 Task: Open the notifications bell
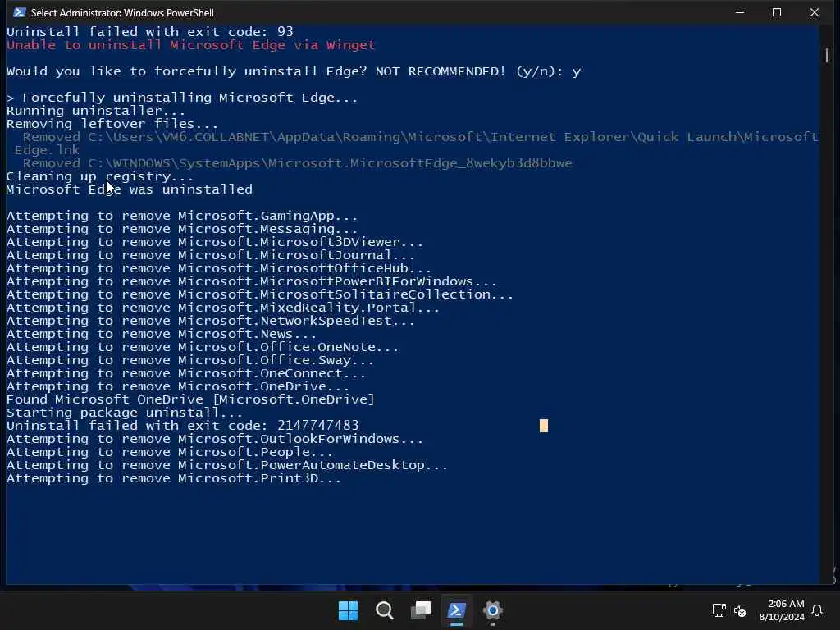818,610
